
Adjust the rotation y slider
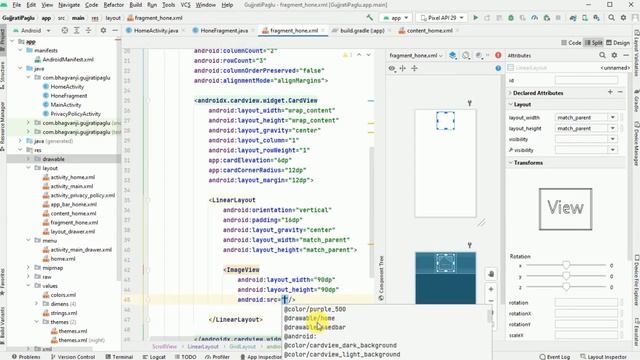[x=566, y=276]
